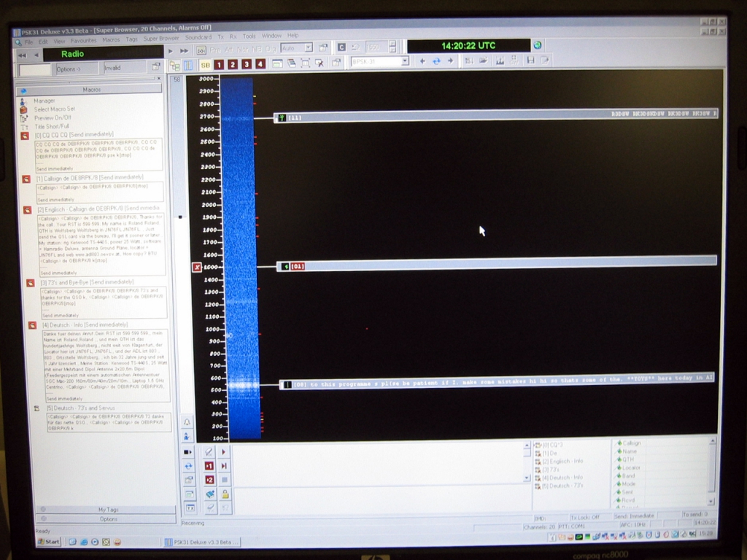Expand the Options dropdown under Radio display
The image size is (747, 560).
click(x=77, y=69)
